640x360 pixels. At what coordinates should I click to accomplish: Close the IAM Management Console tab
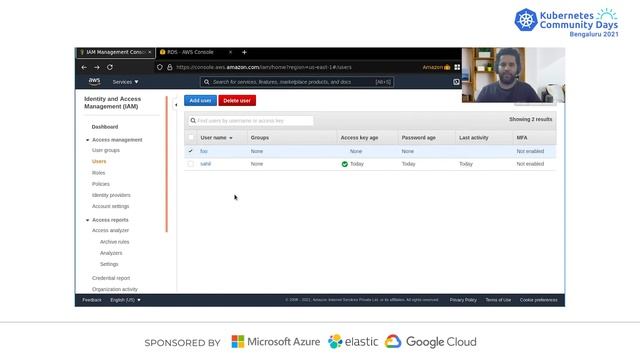[x=150, y=52]
